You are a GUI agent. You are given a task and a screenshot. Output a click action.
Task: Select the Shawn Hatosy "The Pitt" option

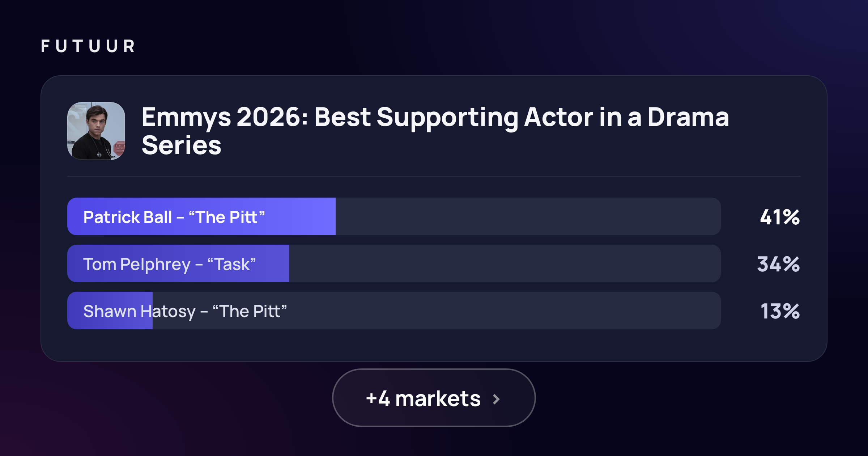pyautogui.click(x=394, y=311)
